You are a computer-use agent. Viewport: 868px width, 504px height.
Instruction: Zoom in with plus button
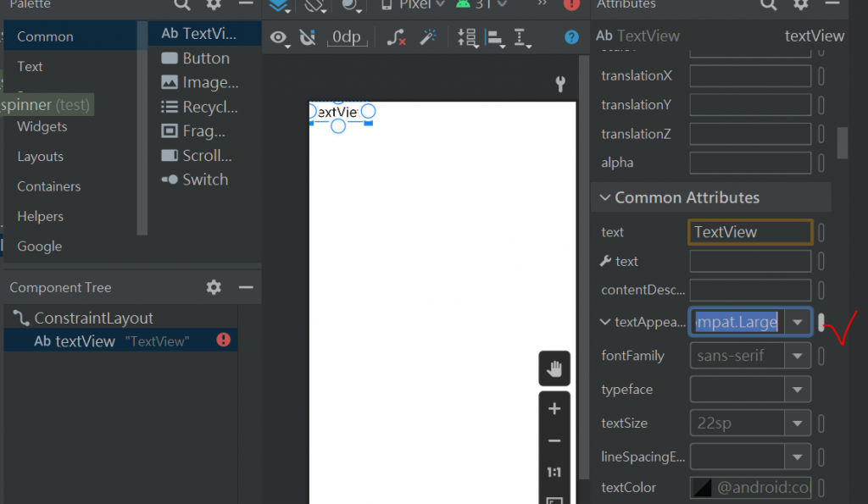(554, 409)
